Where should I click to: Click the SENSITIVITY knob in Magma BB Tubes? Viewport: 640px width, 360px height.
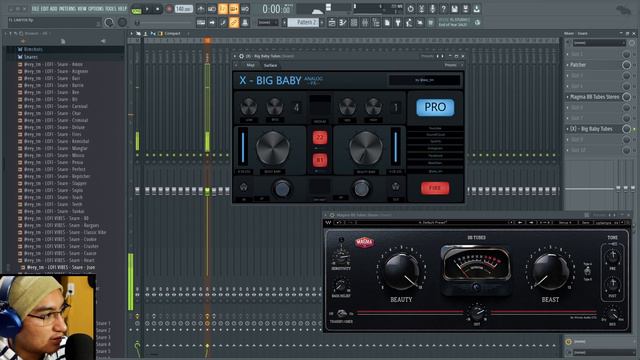340,257
